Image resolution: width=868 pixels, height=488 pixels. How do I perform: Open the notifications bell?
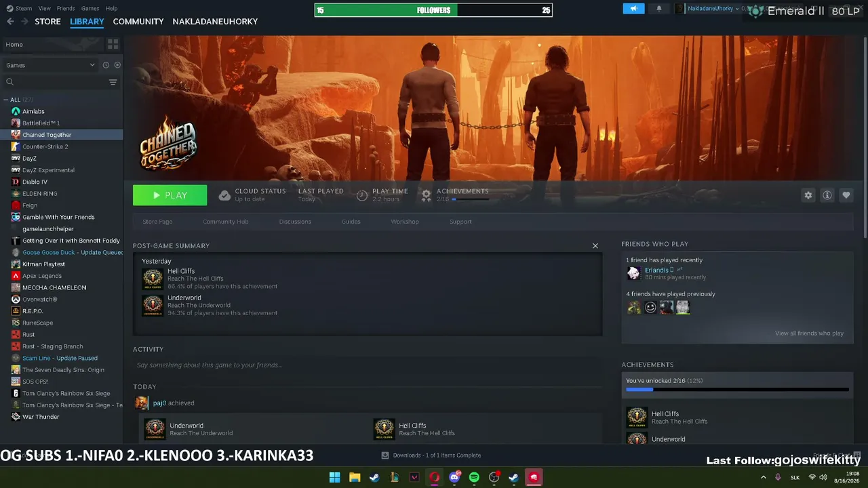click(658, 9)
